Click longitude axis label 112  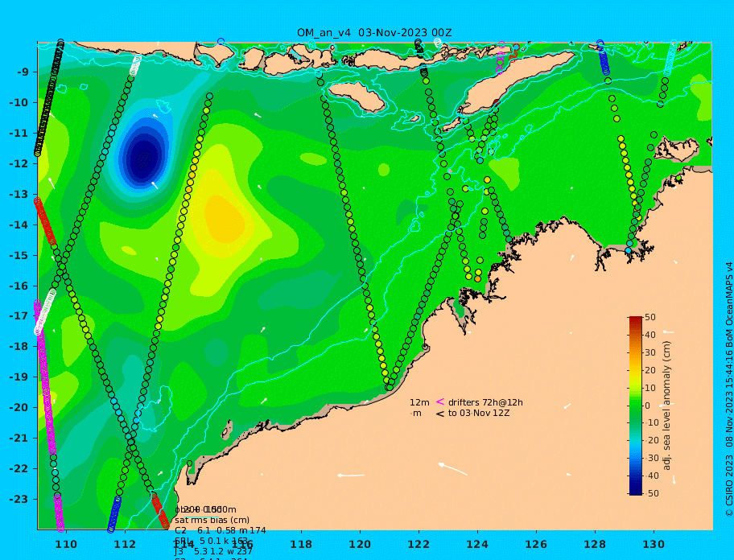click(125, 544)
